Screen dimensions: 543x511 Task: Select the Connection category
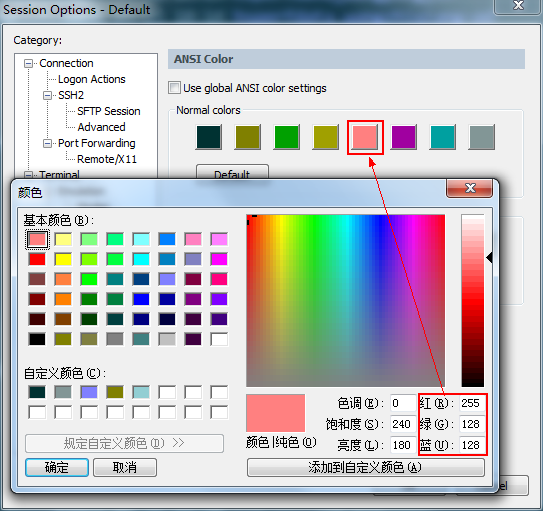point(66,63)
